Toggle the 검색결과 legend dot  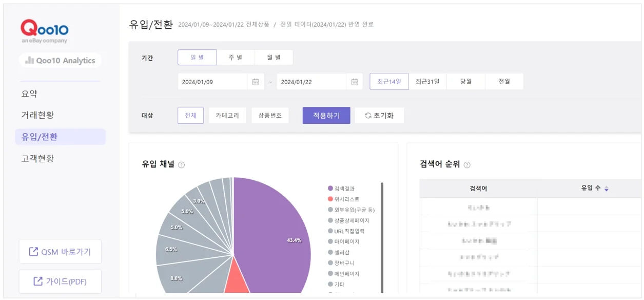[x=330, y=189]
